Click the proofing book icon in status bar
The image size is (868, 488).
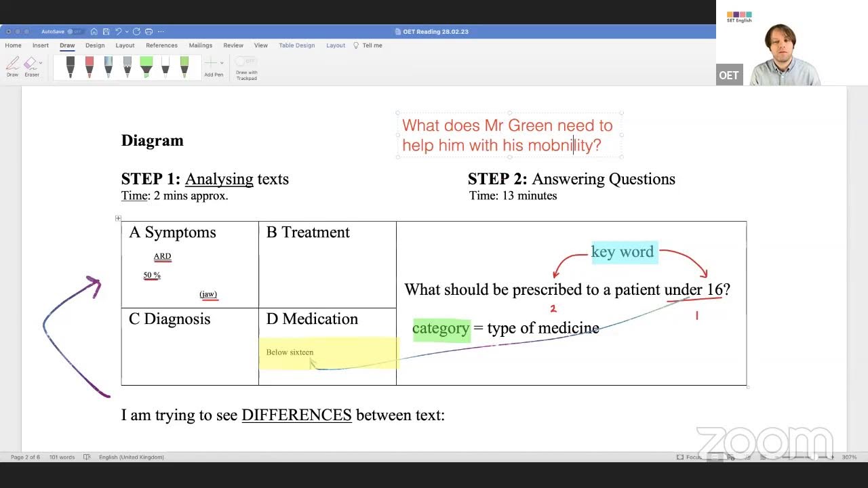[x=87, y=457]
